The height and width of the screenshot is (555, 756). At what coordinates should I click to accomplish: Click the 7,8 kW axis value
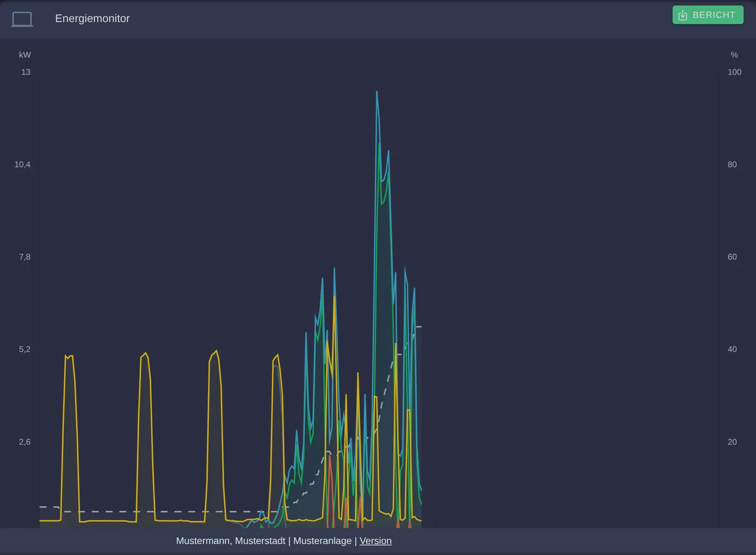pyautogui.click(x=25, y=257)
